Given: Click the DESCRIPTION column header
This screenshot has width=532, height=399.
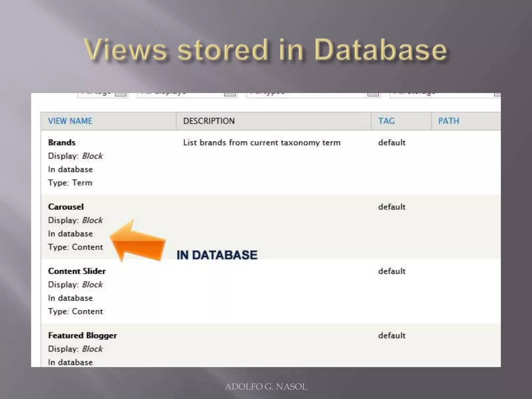Looking at the screenshot, I should coord(209,121).
